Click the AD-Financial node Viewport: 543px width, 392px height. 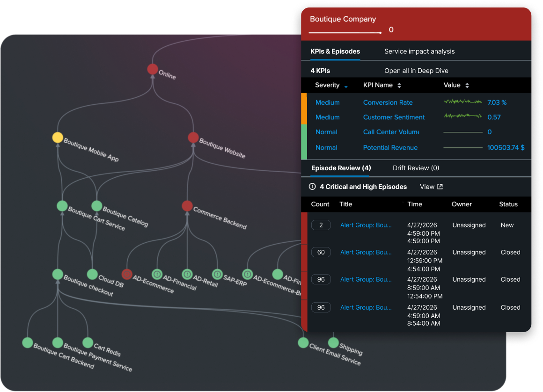(157, 275)
